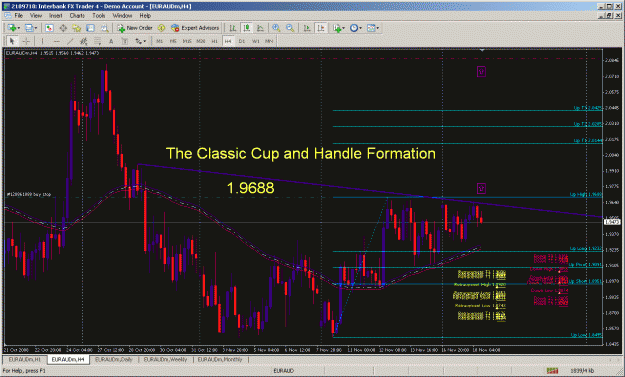Click the Periods clock icon
This screenshot has width=625, height=377.
tap(354, 28)
